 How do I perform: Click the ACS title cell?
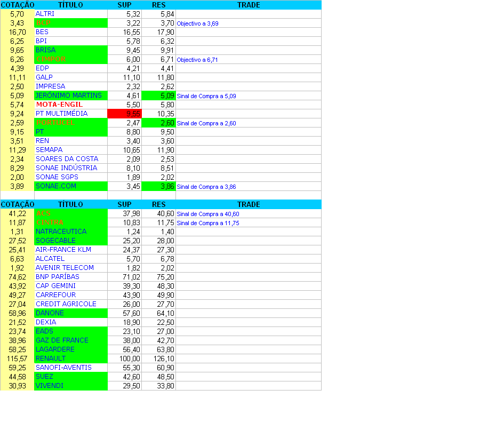click(71, 213)
